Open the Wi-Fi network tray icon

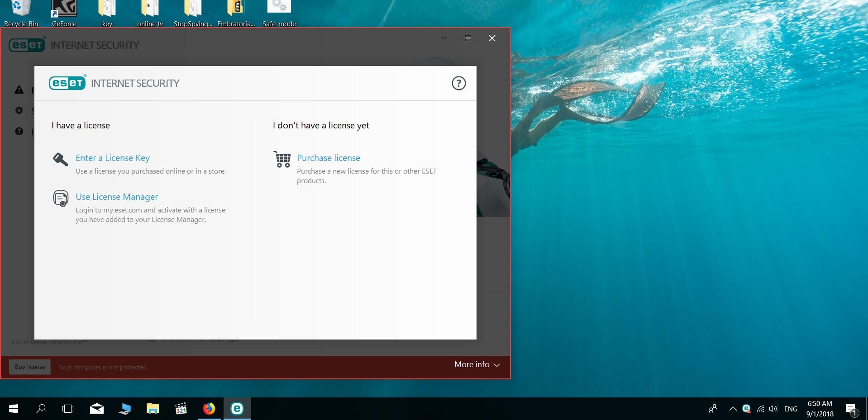(x=760, y=409)
